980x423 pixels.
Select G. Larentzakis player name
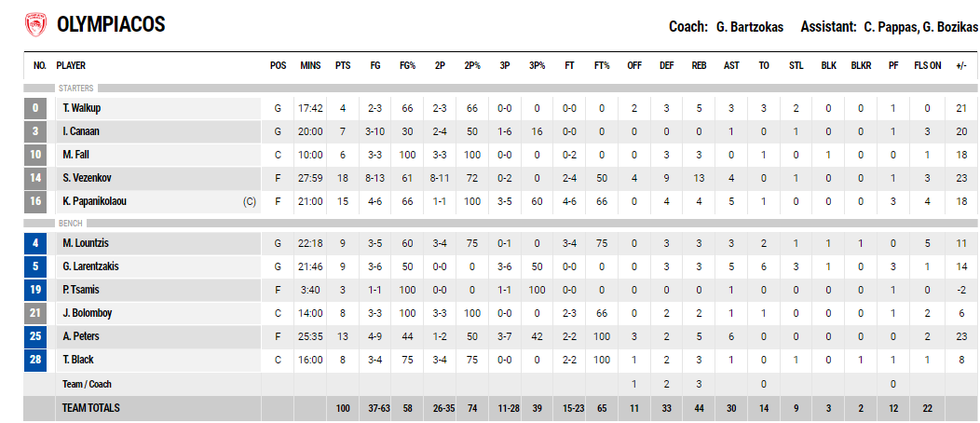(90, 266)
